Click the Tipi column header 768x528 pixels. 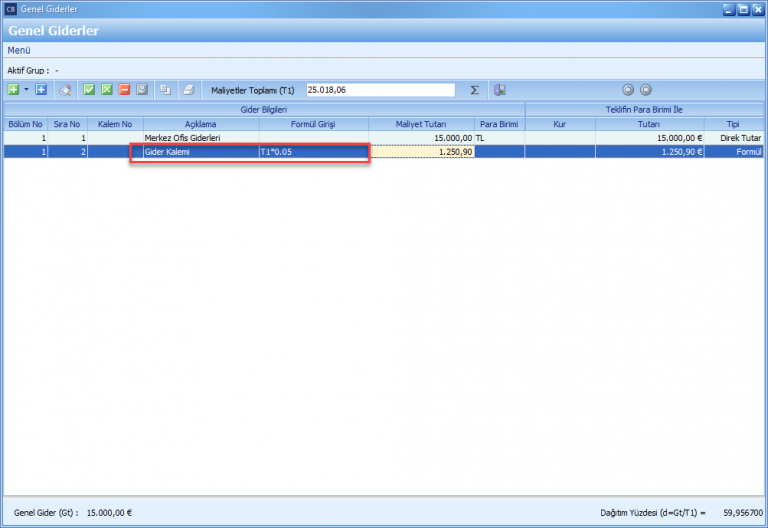pyautogui.click(x=733, y=124)
